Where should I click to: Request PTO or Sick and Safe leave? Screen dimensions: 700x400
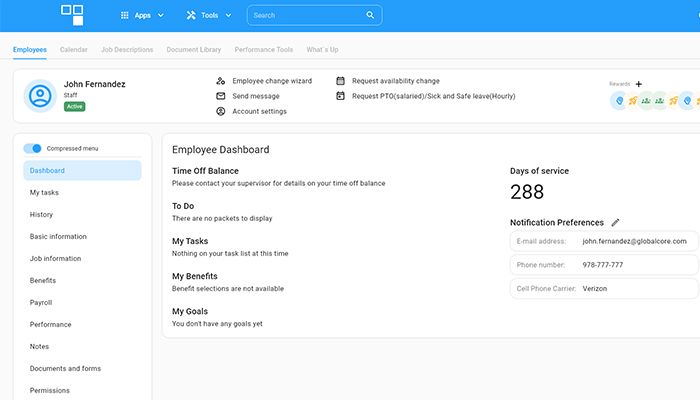433,96
